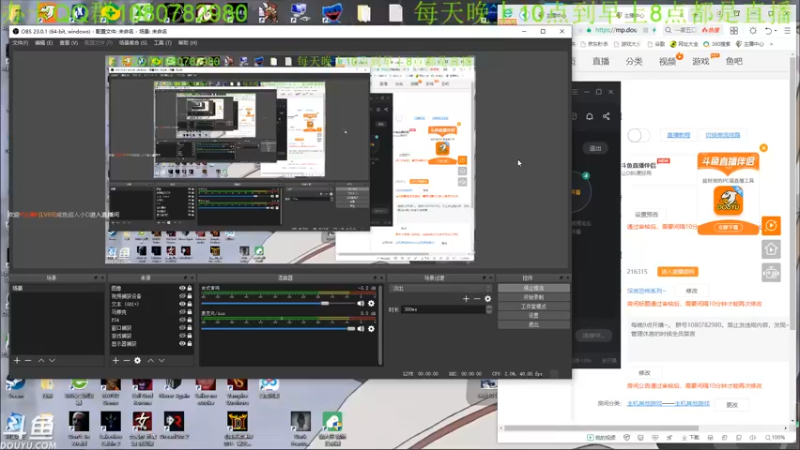Click 立即下载 button in the ad

click(728, 228)
